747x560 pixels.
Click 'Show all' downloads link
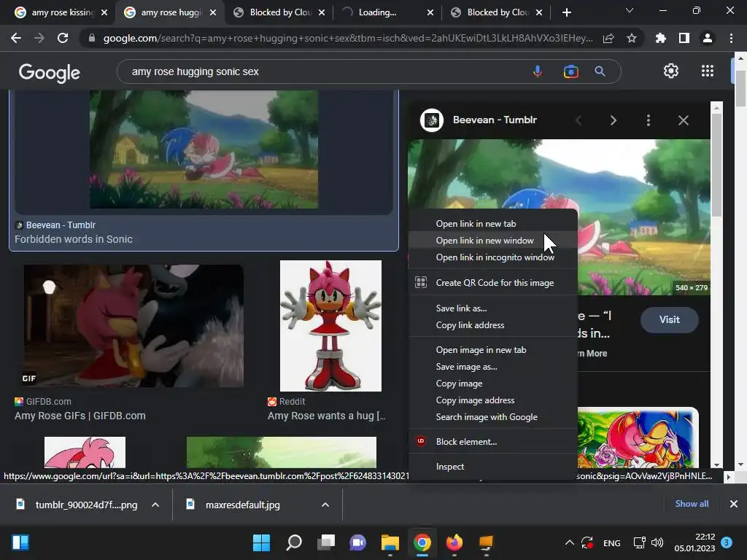pyautogui.click(x=692, y=504)
